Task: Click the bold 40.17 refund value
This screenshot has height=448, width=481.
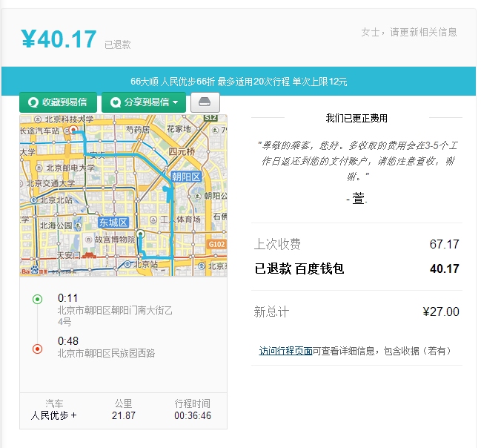Action: (445, 269)
